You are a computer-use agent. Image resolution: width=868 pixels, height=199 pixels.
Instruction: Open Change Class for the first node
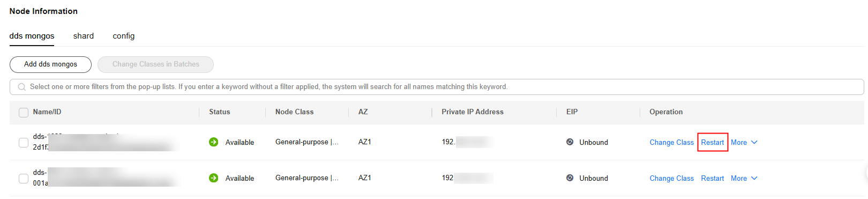672,142
